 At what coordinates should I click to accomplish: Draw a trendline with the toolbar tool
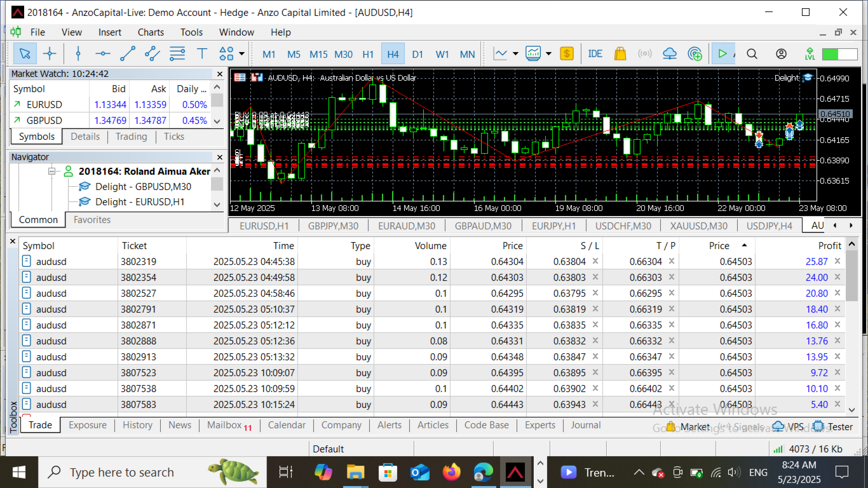click(x=128, y=54)
